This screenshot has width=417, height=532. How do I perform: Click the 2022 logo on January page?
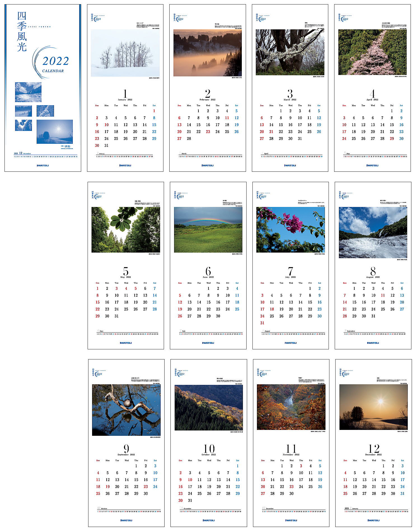coord(98,19)
